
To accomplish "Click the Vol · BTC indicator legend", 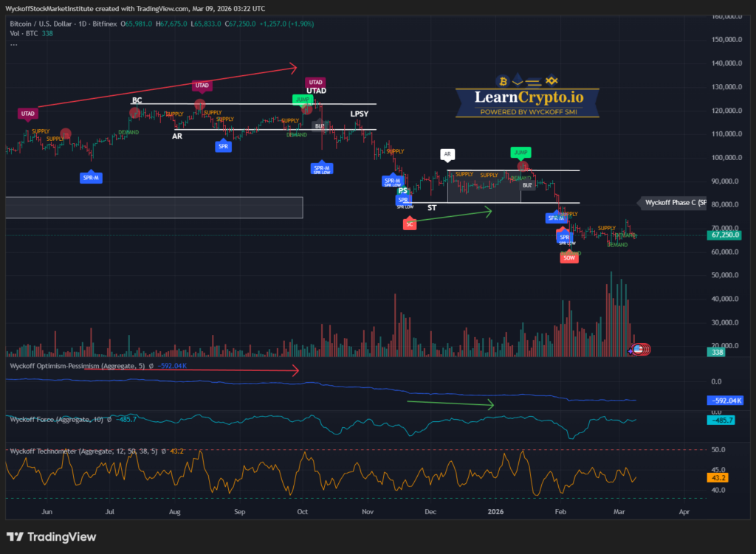I will pos(24,33).
